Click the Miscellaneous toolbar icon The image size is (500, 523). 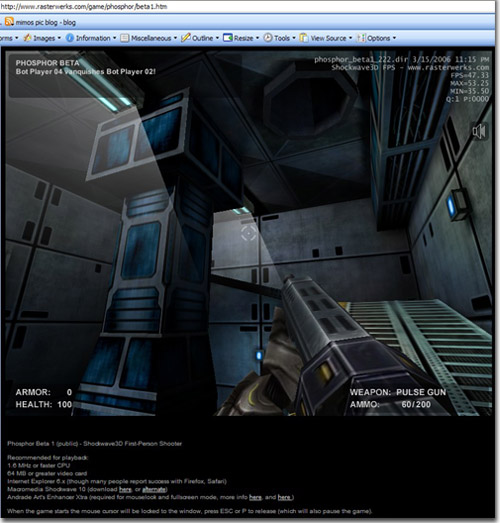124,38
